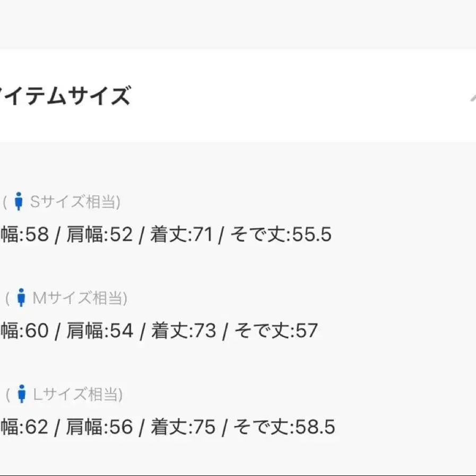Click the そで丈:57 measurement

click(x=276, y=331)
